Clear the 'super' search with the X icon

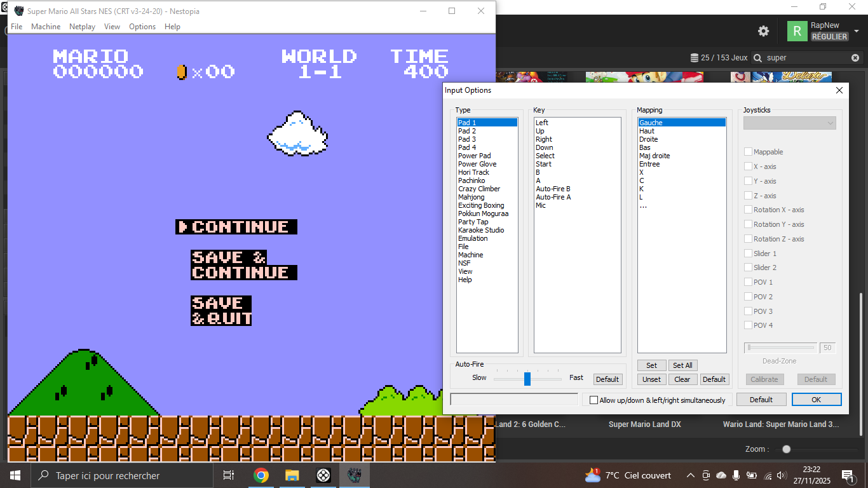[x=855, y=58]
